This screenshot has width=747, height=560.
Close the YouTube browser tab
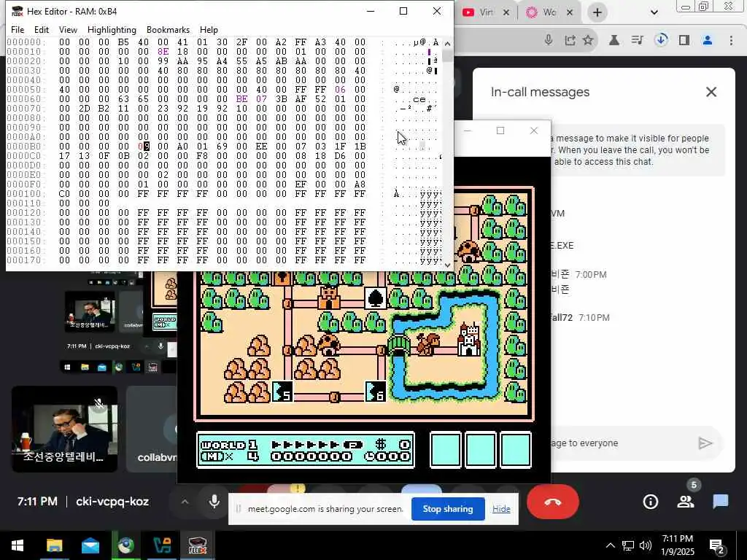tap(506, 12)
